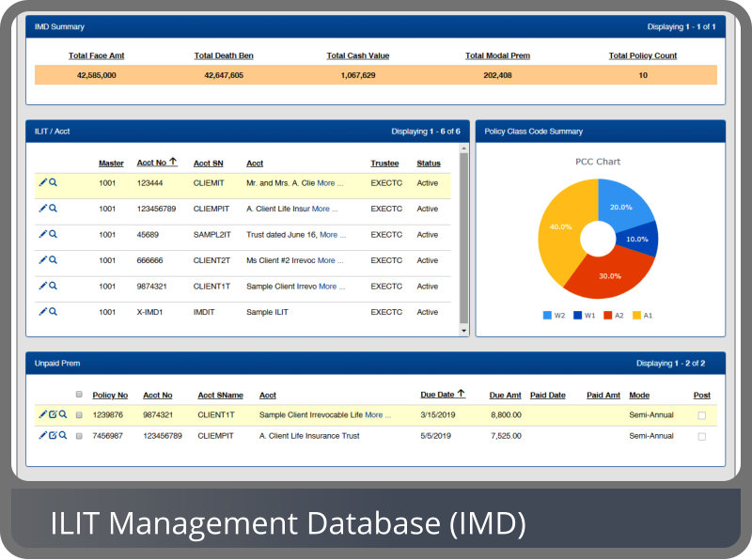Click the scroll down arrow in ILIT / Acct list

tap(462, 330)
